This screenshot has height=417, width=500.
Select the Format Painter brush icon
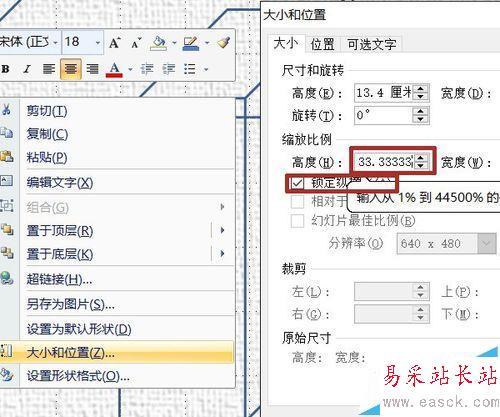point(224,43)
